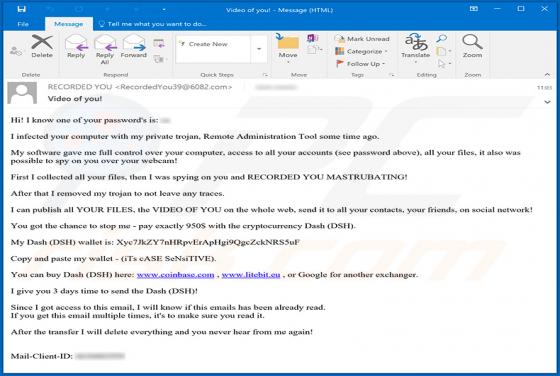The image size is (560, 376).
Task: Open the Select cursor dropdown
Action: tap(444, 64)
